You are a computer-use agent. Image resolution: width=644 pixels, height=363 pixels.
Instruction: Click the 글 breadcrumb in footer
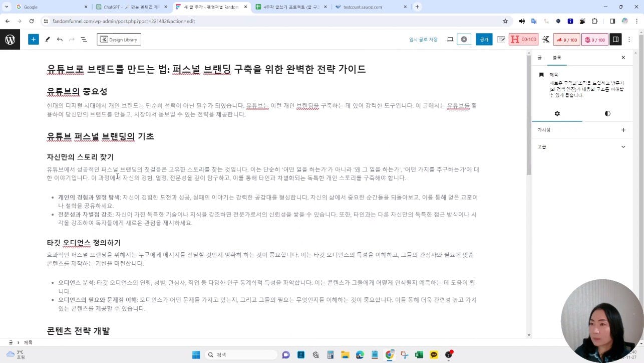click(11, 342)
